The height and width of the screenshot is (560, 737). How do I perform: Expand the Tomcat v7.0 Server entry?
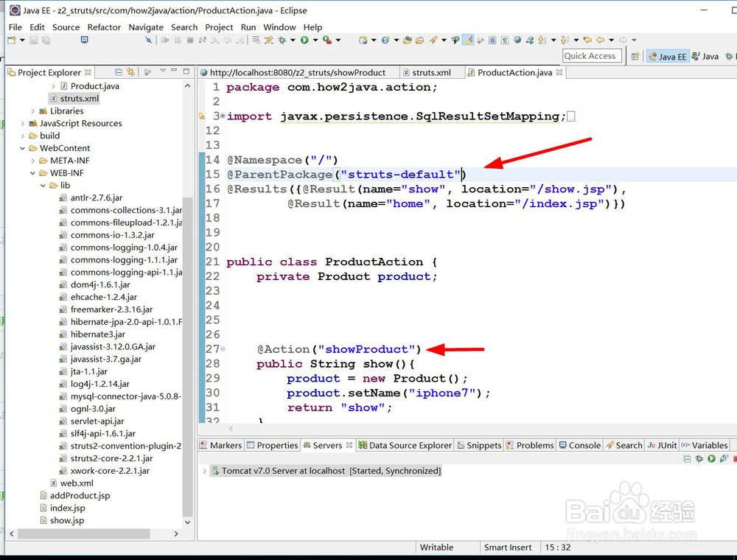coord(204,471)
